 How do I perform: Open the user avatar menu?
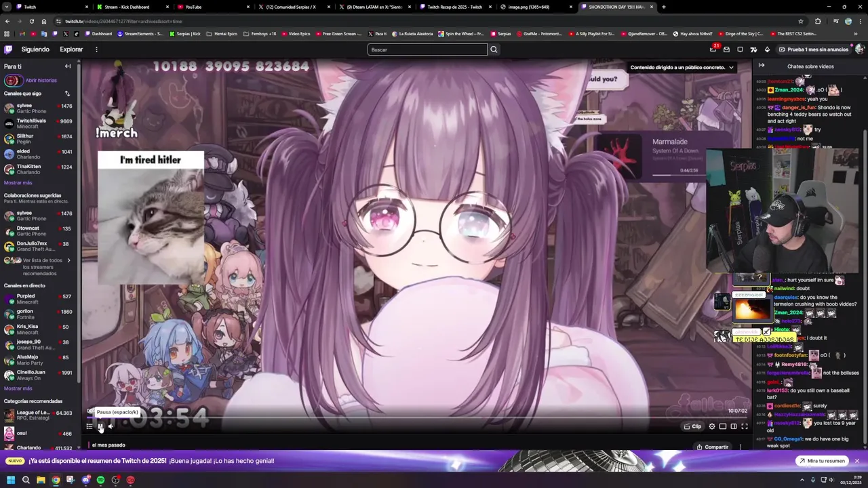pyautogui.click(x=859, y=49)
